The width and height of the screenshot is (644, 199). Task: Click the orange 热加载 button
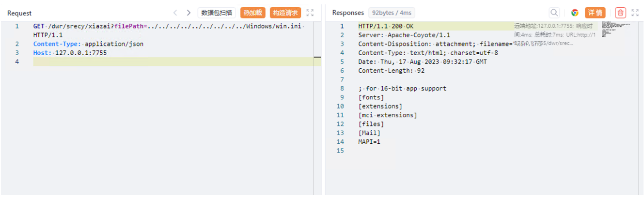click(252, 13)
